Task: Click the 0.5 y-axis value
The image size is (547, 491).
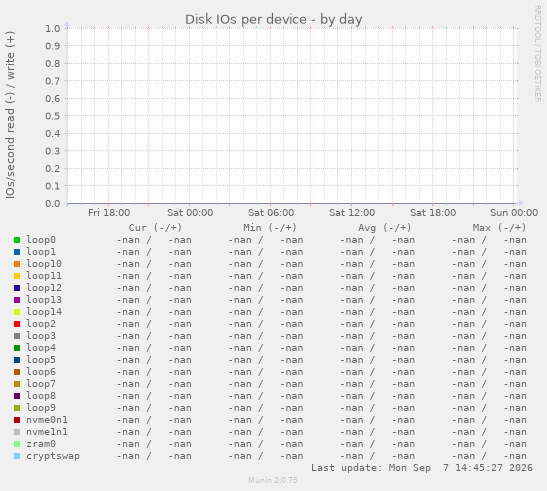Action: click(x=53, y=116)
